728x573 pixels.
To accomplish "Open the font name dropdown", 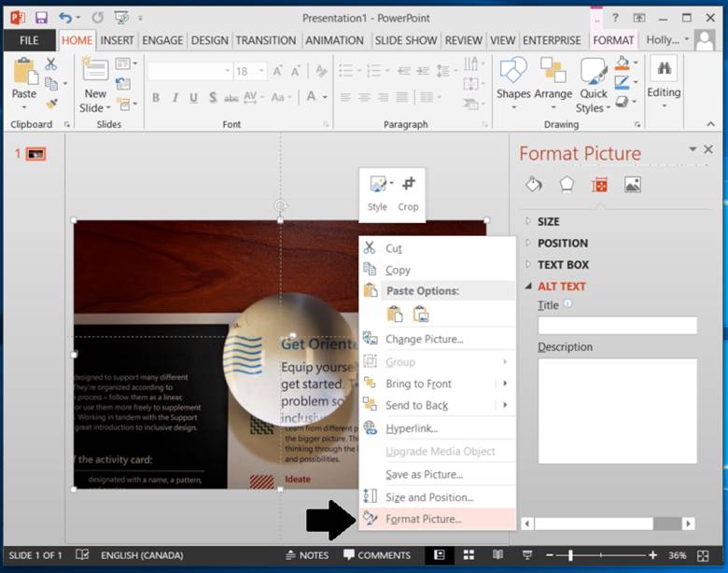I will [228, 71].
